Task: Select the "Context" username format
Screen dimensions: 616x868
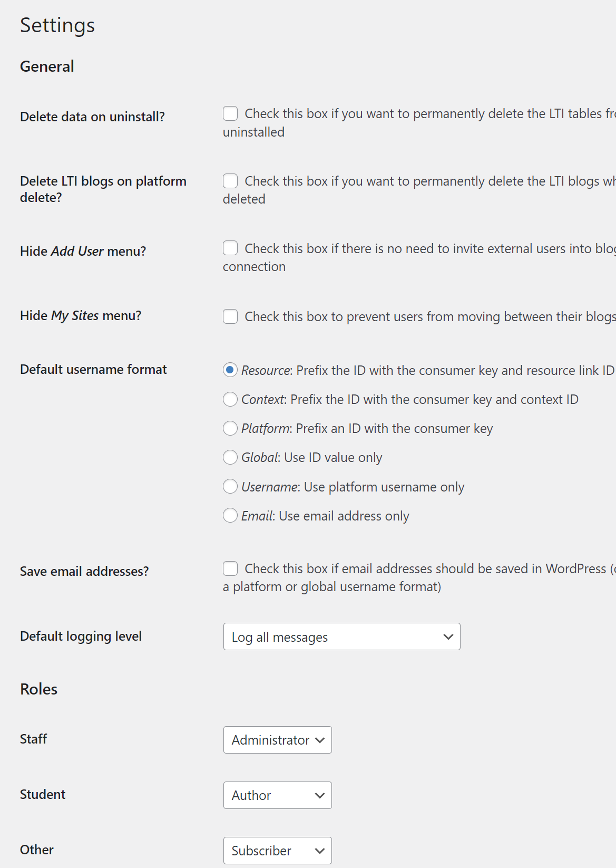Action: point(230,399)
